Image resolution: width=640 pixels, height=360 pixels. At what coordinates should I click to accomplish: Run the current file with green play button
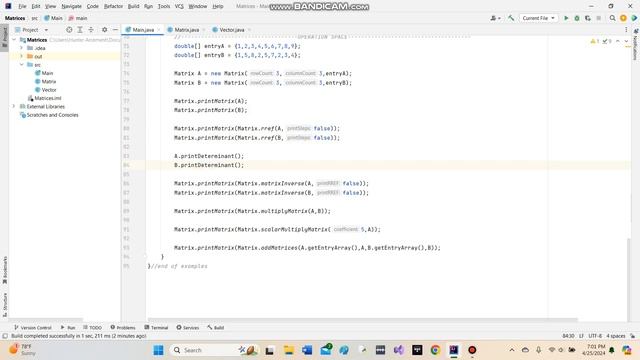coord(566,18)
